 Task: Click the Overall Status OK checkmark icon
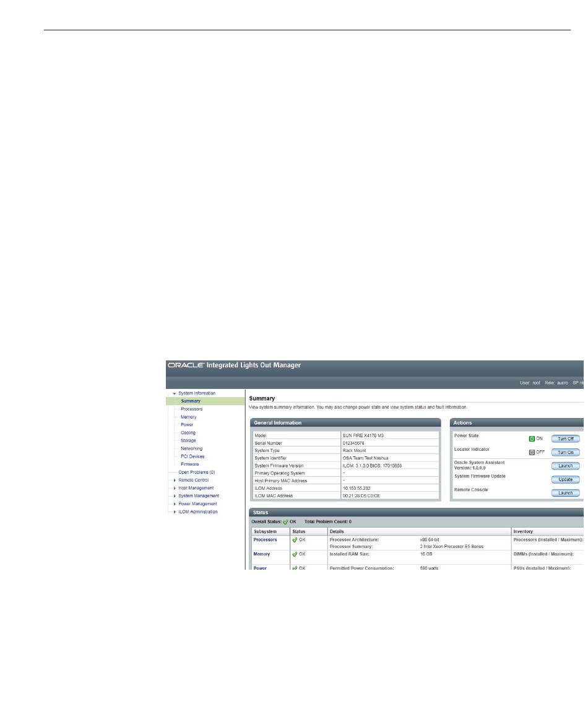285,522
